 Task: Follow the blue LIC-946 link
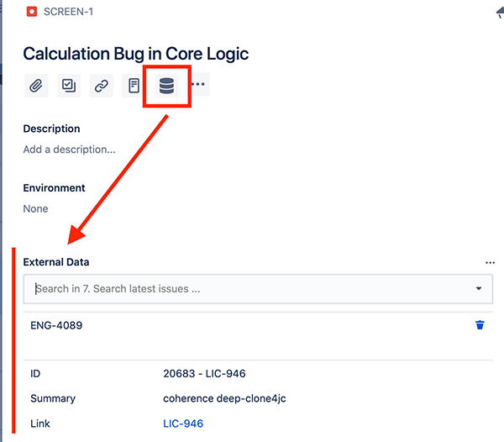[x=183, y=424]
